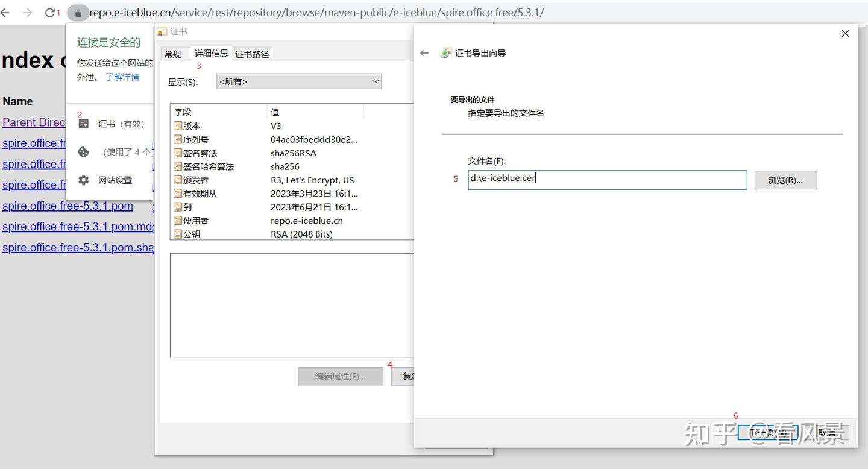Click the certificate wizard icon in the header
This screenshot has height=469, width=868.
[445, 53]
